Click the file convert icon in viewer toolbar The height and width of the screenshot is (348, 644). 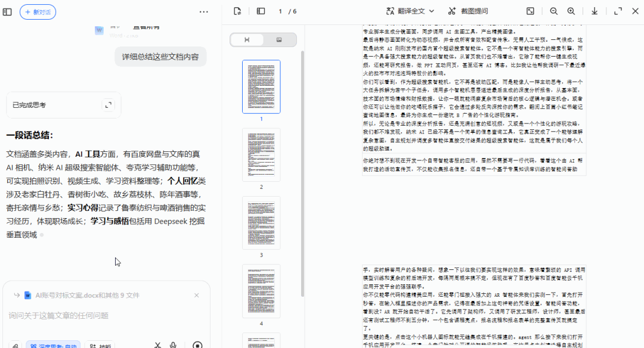click(x=237, y=11)
